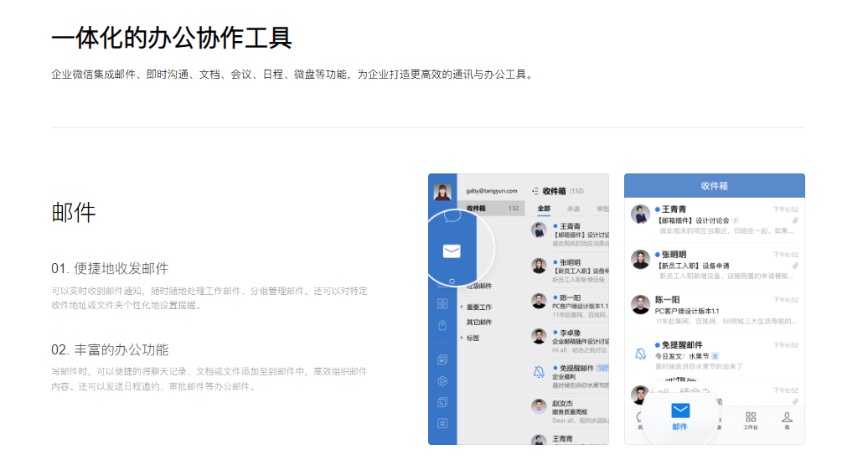Click the user avatar at top of desktop sidebar
Screen dimensions: 868x465
(442, 192)
